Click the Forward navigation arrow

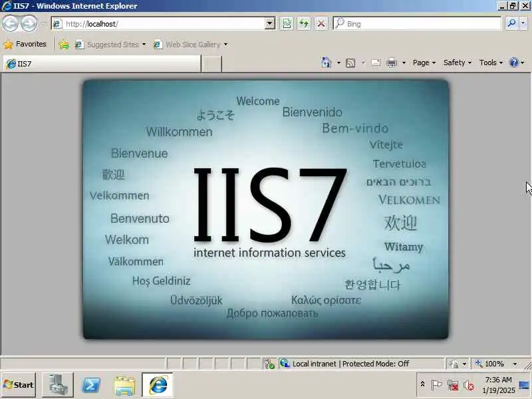[x=29, y=24]
